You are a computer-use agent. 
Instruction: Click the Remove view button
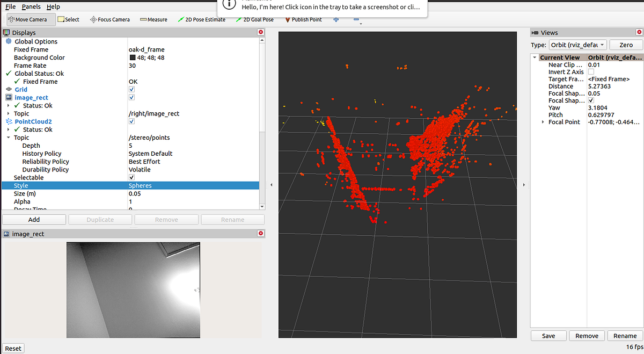point(587,336)
